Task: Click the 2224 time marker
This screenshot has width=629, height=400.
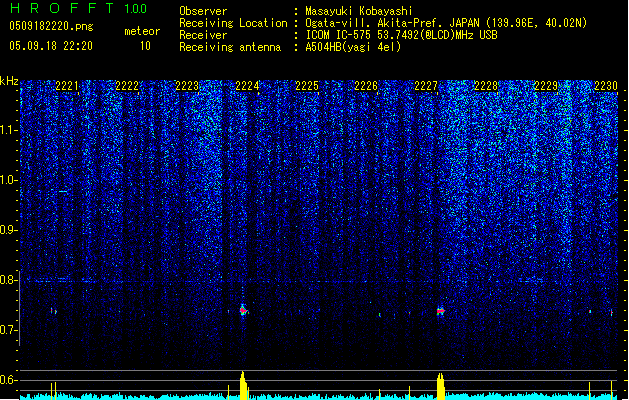Action: click(x=247, y=86)
